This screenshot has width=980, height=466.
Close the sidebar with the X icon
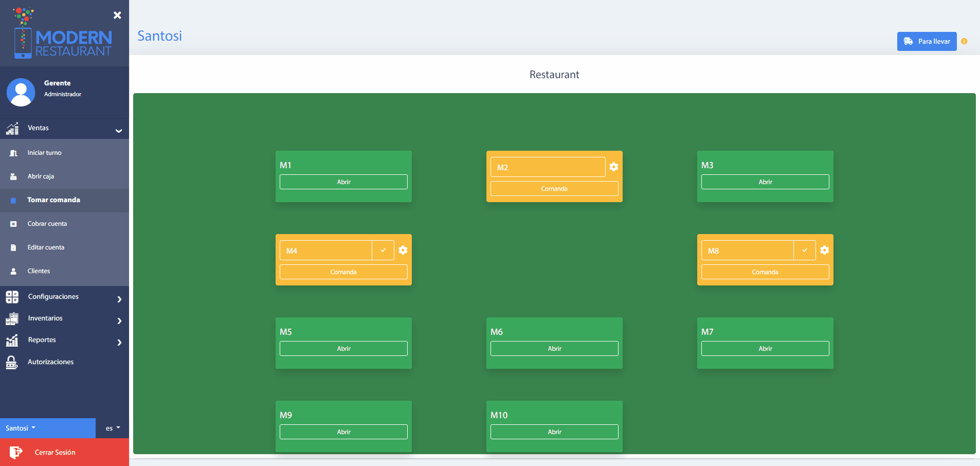[117, 15]
